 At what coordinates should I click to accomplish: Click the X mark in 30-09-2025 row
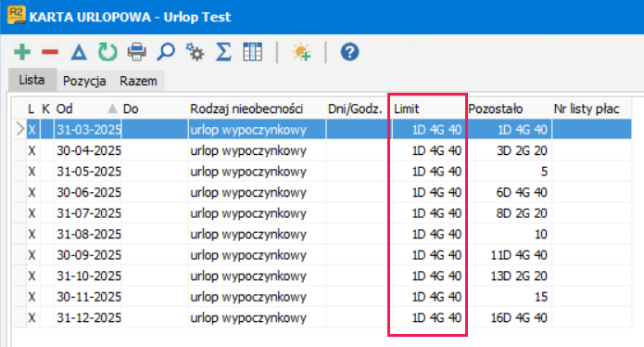(x=32, y=255)
